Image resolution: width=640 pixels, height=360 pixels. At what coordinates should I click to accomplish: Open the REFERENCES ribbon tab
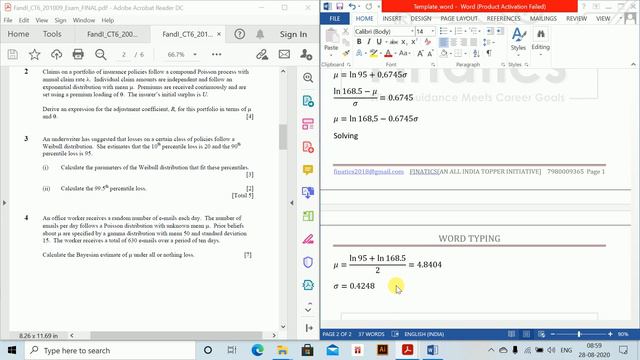click(503, 19)
